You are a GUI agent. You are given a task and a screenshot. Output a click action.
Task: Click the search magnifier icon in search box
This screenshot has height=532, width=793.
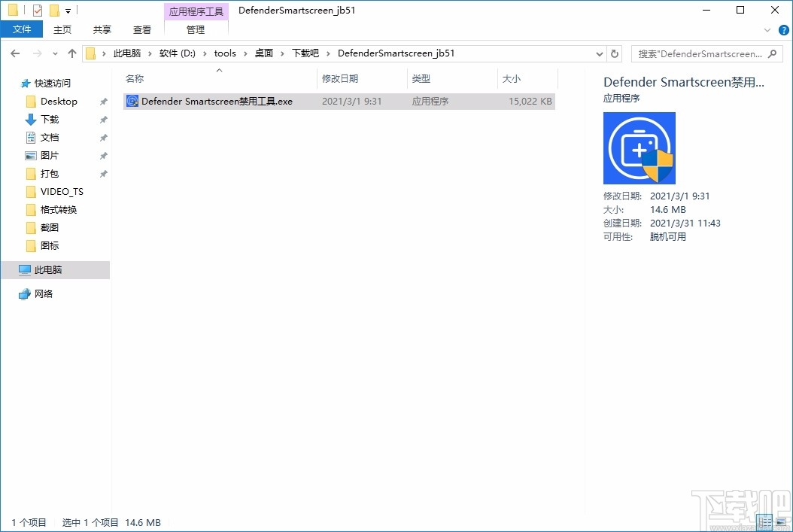coord(773,53)
